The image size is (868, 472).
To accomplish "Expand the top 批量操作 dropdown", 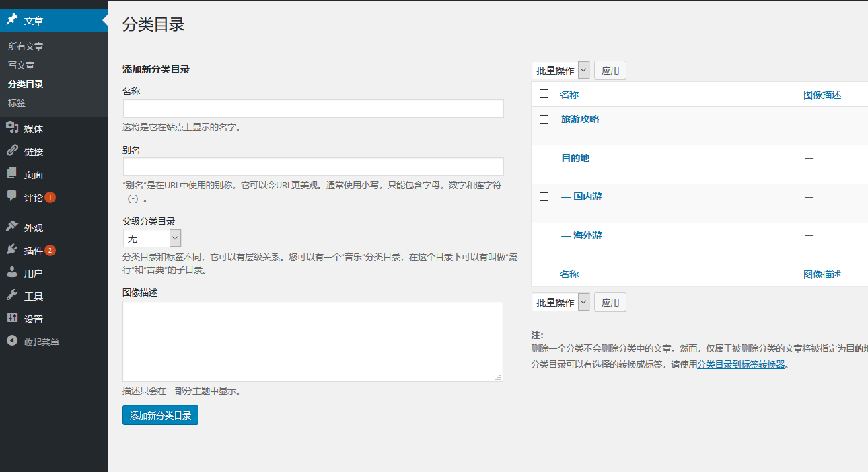I will pyautogui.click(x=560, y=71).
